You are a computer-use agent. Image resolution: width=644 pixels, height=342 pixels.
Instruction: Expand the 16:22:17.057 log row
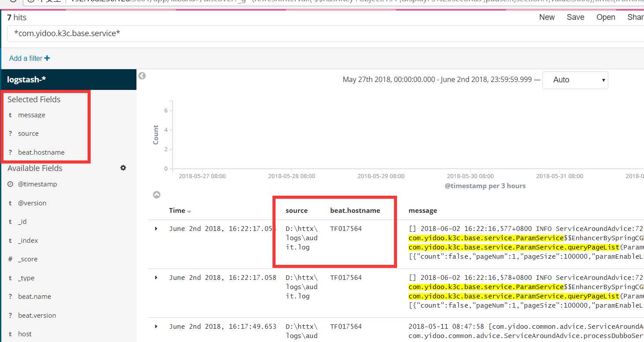point(156,229)
